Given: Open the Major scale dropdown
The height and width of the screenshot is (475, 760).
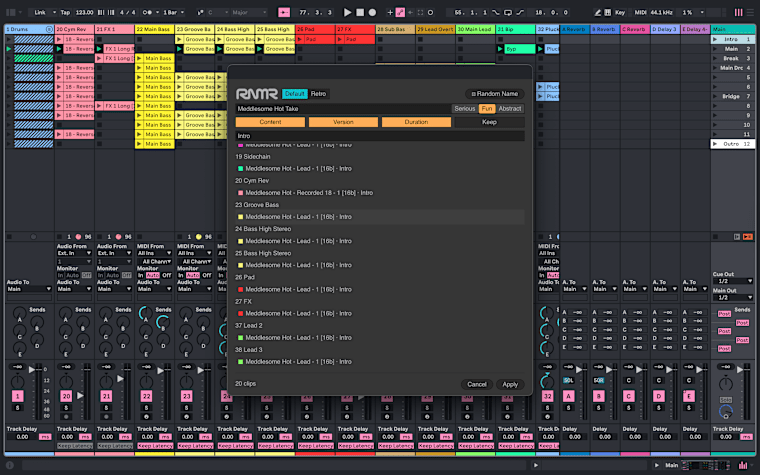Looking at the screenshot, I should click(249, 12).
